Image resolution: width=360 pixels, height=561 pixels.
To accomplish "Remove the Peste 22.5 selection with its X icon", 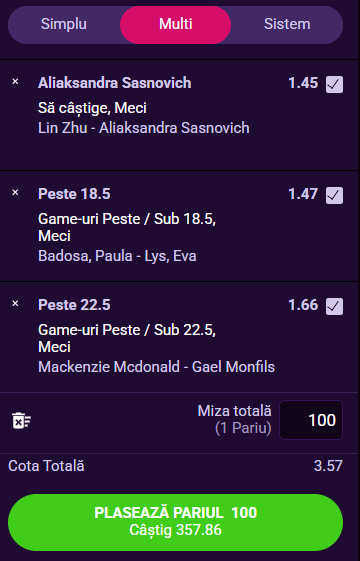I will tap(15, 304).
